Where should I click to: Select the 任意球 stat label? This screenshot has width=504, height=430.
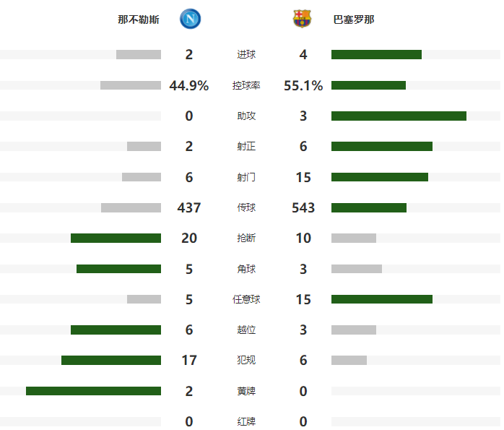tap(246, 299)
